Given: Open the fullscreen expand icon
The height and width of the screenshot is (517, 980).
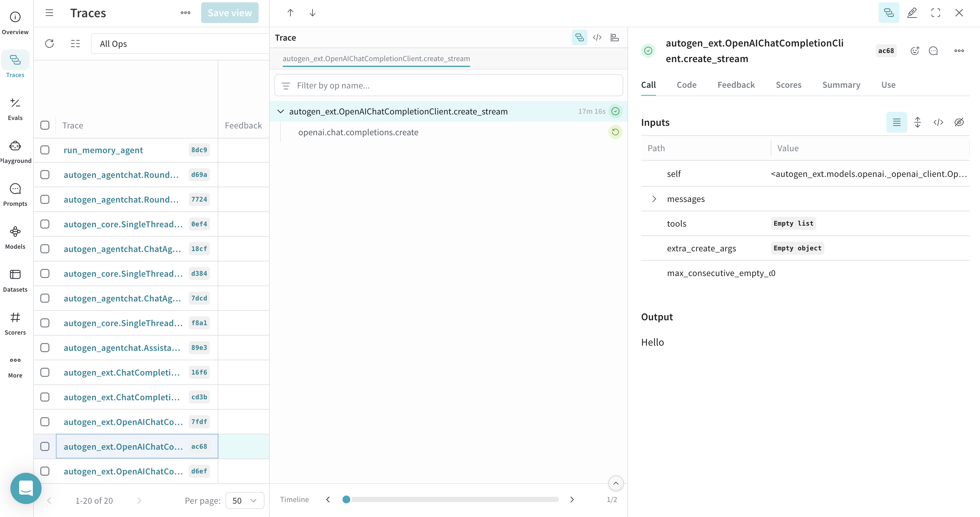Looking at the screenshot, I should (935, 13).
